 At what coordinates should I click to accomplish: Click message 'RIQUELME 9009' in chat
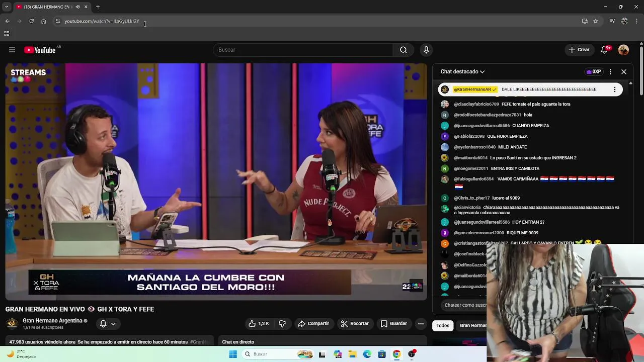tap(522, 233)
